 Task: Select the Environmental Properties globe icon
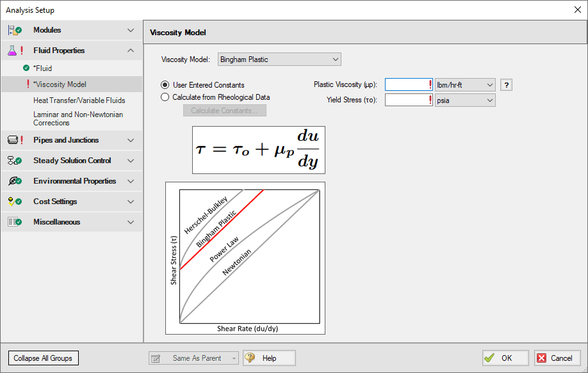[x=13, y=181]
